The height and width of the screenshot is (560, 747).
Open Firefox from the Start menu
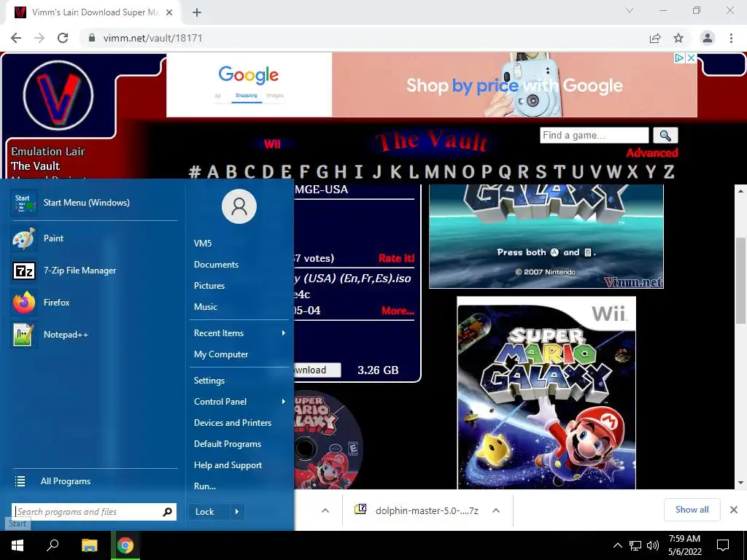tap(94, 303)
